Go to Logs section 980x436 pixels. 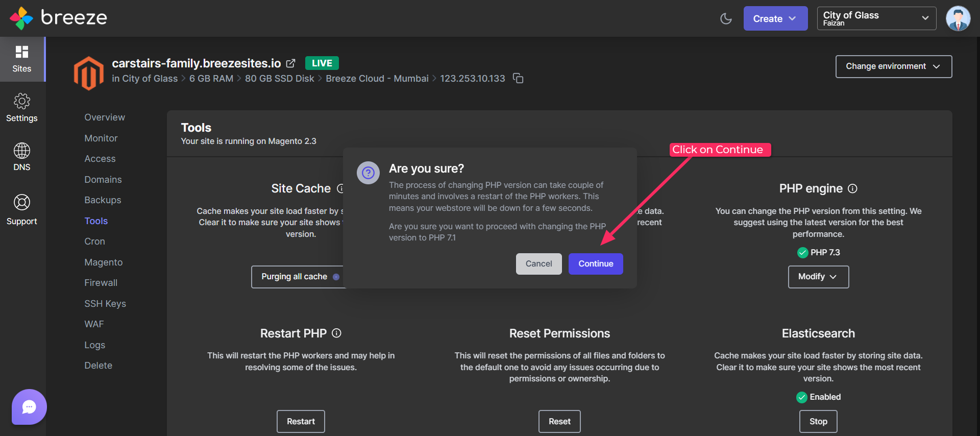[94, 345]
